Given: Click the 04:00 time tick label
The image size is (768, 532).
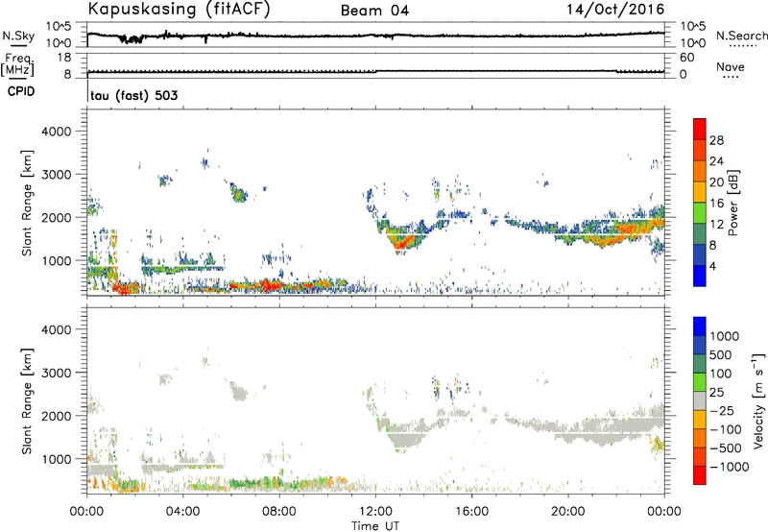Looking at the screenshot, I should pos(182,512).
